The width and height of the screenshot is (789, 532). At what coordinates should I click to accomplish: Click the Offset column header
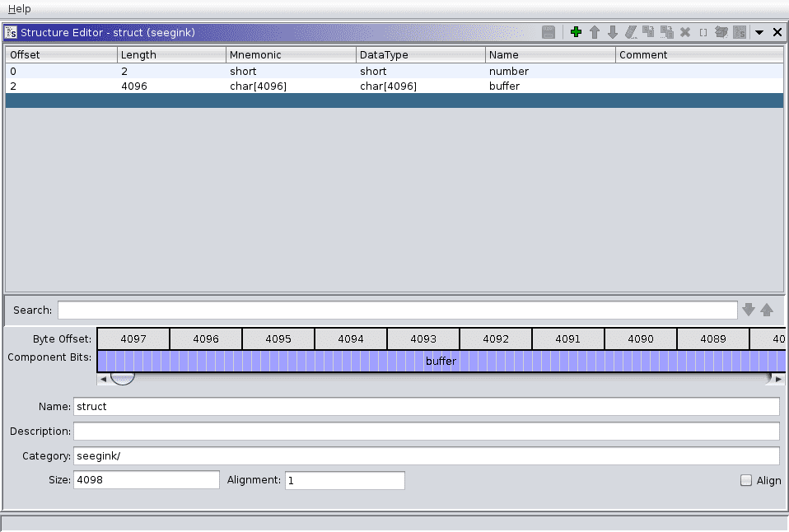(x=61, y=54)
